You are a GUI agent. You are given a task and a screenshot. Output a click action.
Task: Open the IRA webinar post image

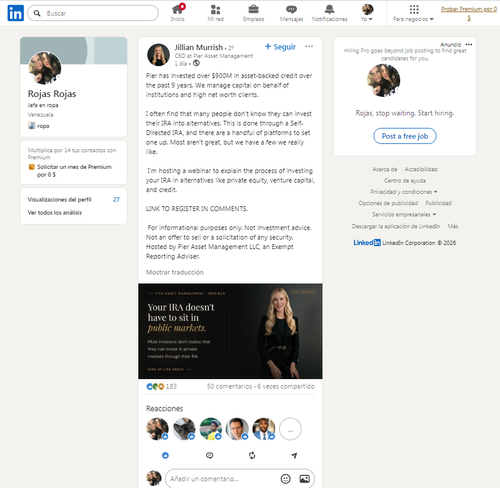(x=230, y=331)
